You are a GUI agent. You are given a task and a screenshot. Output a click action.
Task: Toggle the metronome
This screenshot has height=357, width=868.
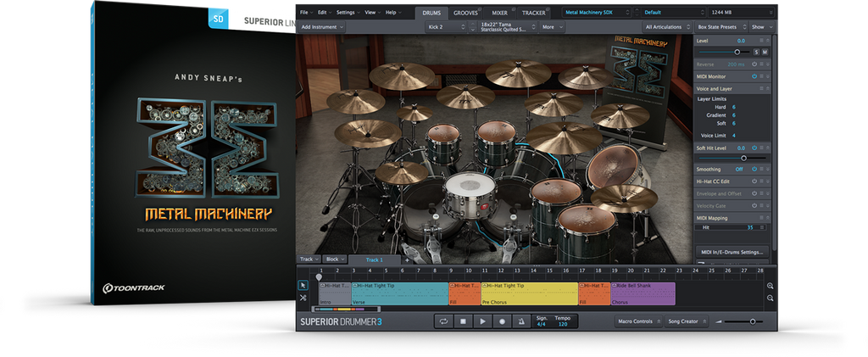521,321
